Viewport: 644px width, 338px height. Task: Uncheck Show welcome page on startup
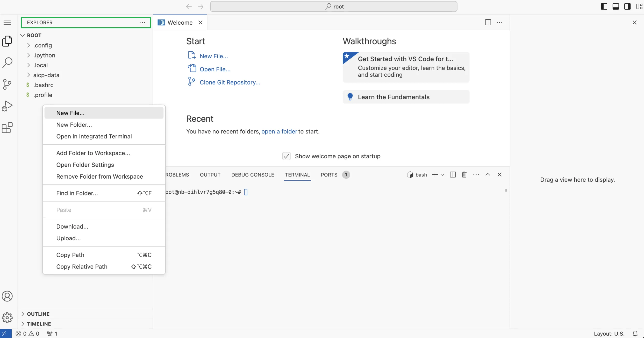[286, 156]
